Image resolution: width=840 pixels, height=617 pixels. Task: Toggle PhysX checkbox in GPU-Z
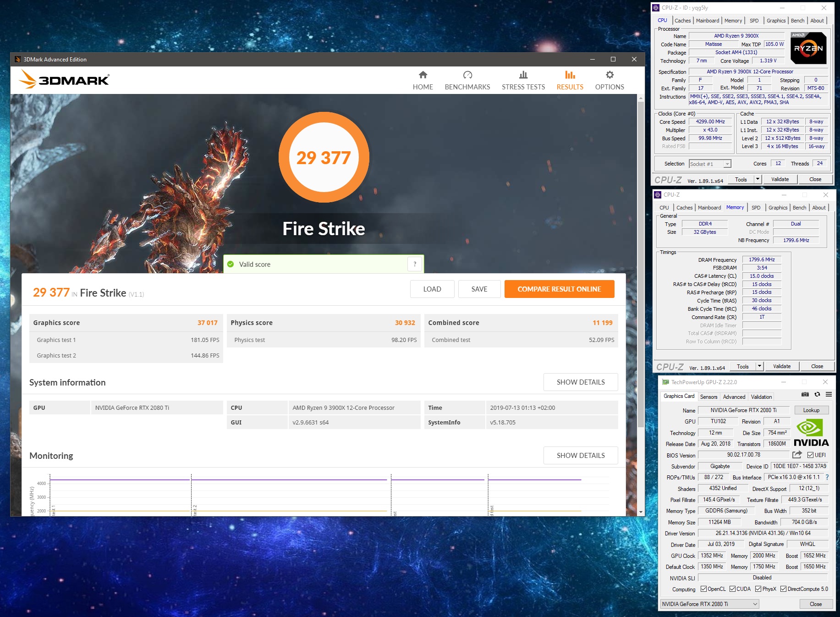(758, 589)
